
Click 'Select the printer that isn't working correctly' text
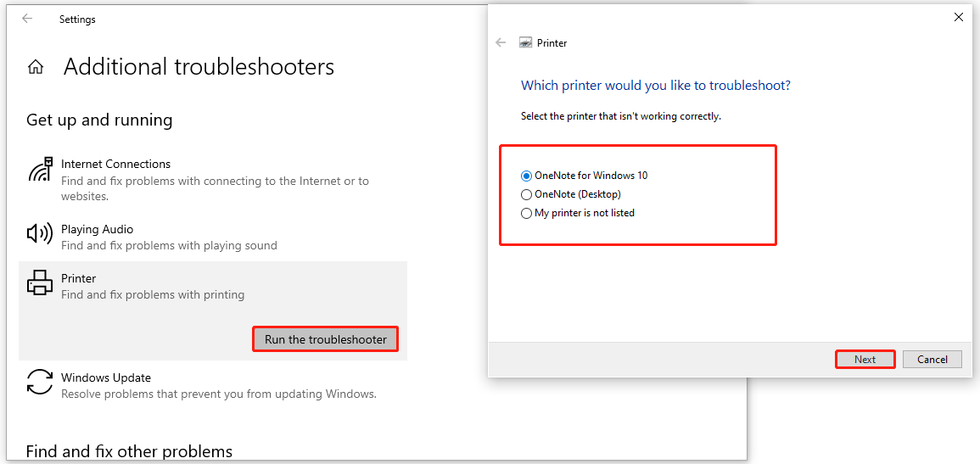pos(620,116)
